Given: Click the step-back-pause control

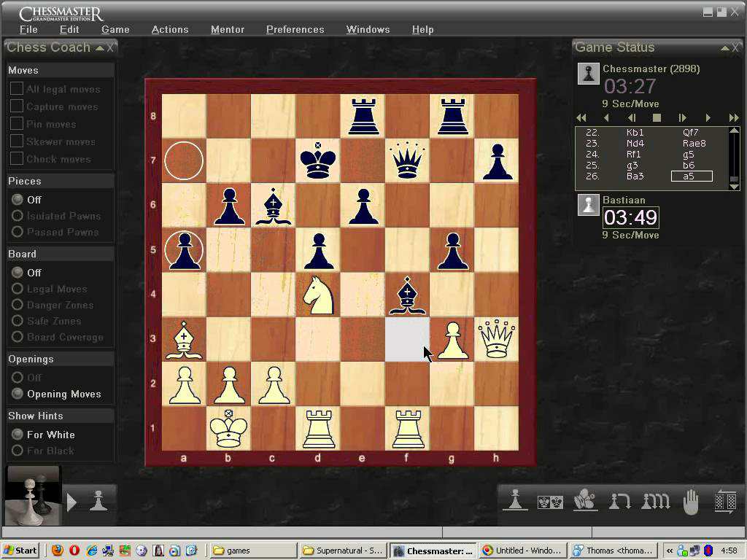Looking at the screenshot, I should (x=631, y=117).
